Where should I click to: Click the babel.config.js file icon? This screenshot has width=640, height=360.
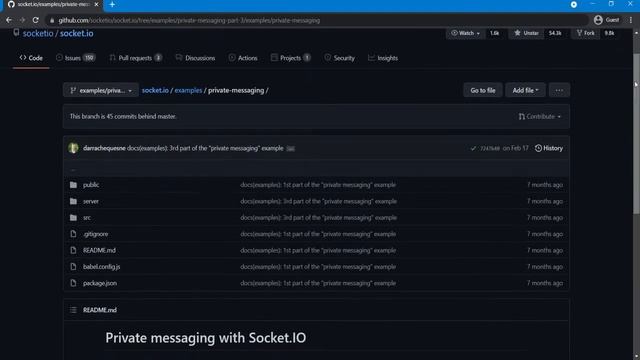(x=73, y=267)
